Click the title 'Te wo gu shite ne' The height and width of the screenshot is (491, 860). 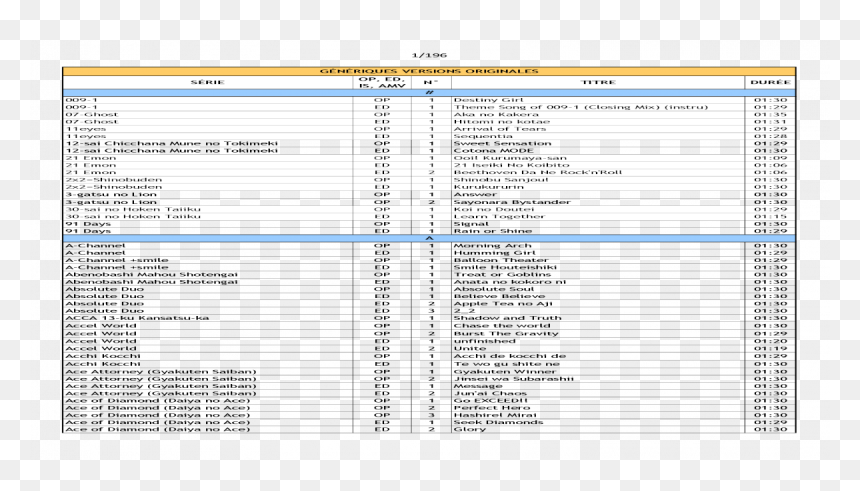point(506,364)
